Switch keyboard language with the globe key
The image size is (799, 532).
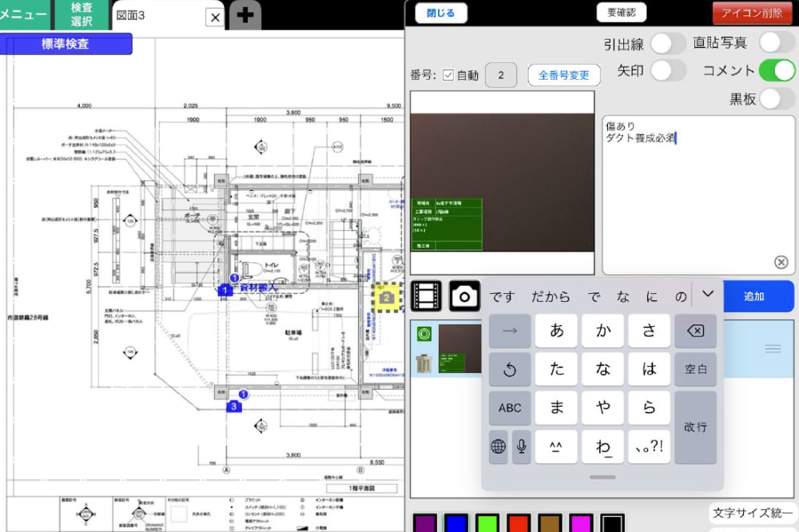click(x=499, y=447)
